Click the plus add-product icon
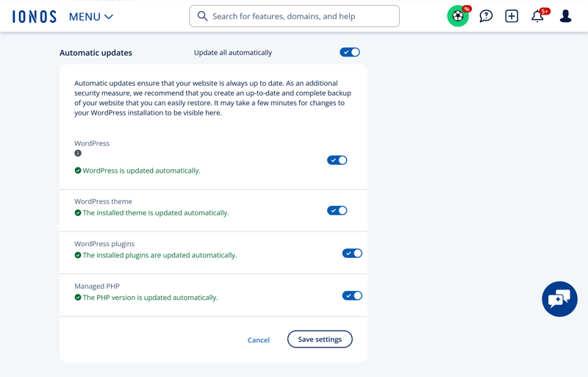The width and height of the screenshot is (588, 377). point(512,16)
